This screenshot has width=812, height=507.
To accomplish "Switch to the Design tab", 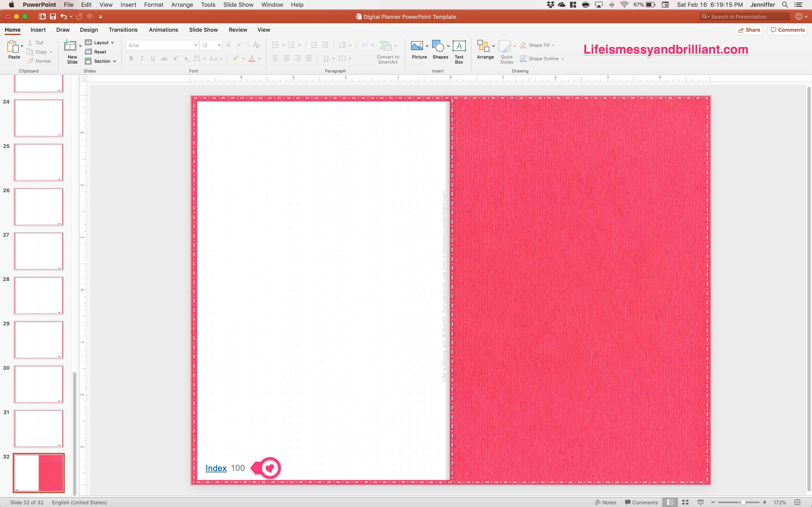I will click(89, 30).
